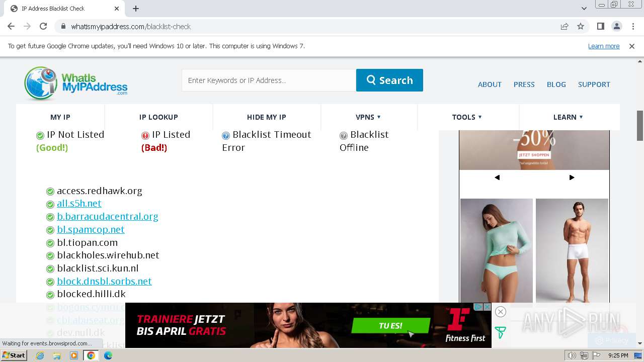Click the man in white boxers ad

(x=572, y=250)
